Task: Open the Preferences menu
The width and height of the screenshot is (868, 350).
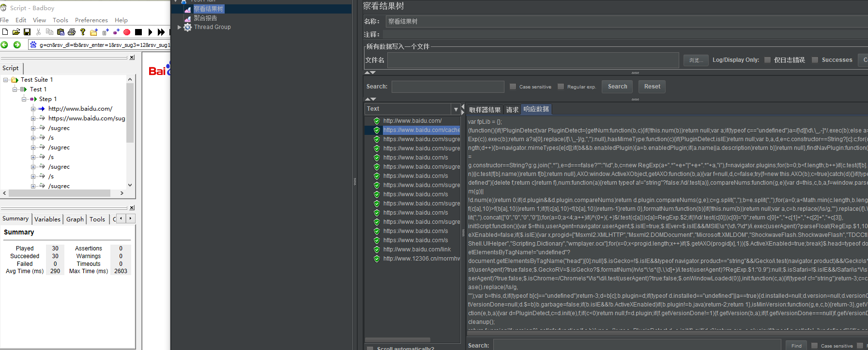Action: pos(91,20)
